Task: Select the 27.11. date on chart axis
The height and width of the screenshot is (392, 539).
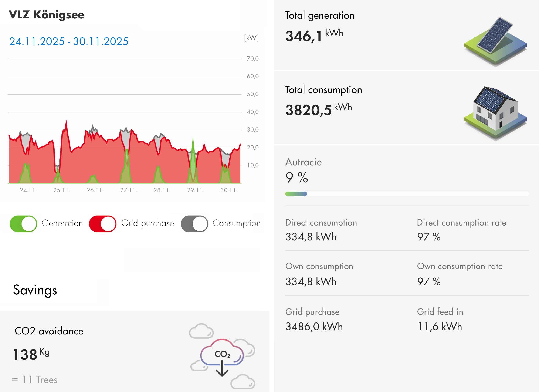Action: [x=129, y=190]
